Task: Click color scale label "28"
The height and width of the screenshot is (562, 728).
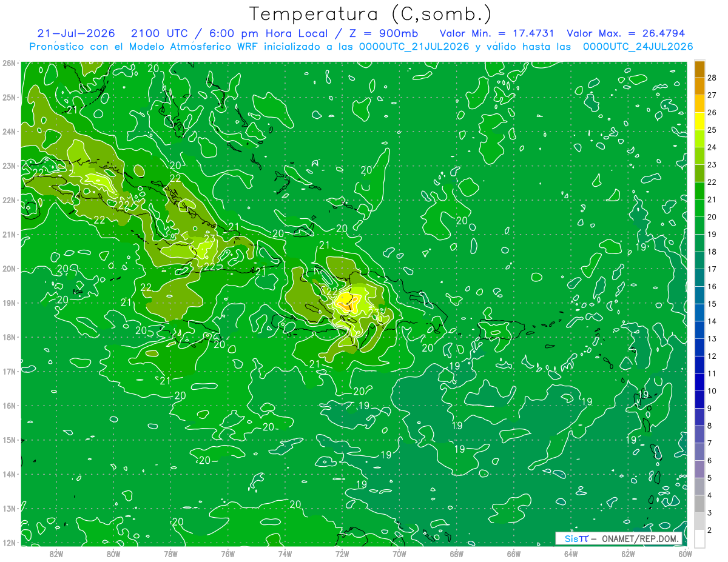Action: pos(712,78)
